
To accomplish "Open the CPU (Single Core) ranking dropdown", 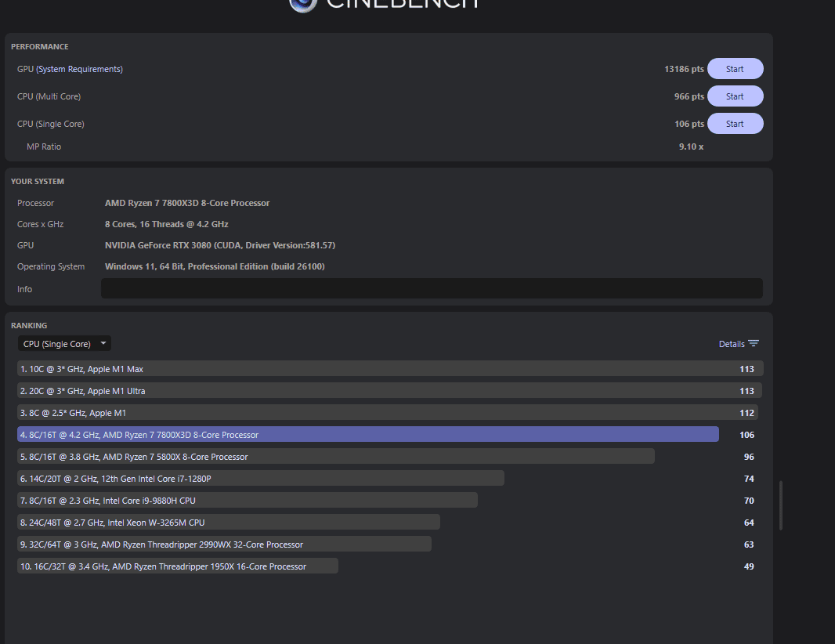I will [64, 344].
